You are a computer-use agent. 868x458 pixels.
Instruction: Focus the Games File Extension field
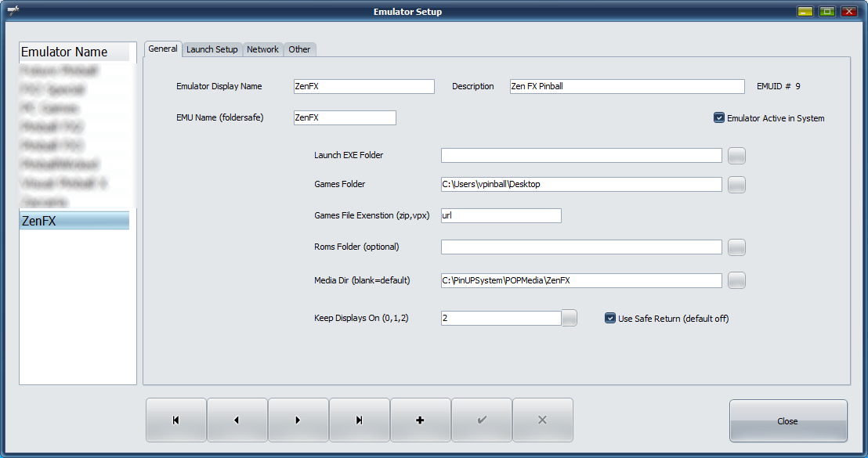pos(501,215)
